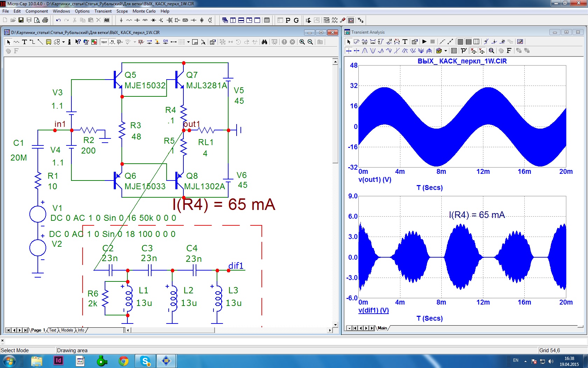Viewport: 588px width, 368px height.
Task: Click the Print icon in main toolbar
Action: point(45,20)
